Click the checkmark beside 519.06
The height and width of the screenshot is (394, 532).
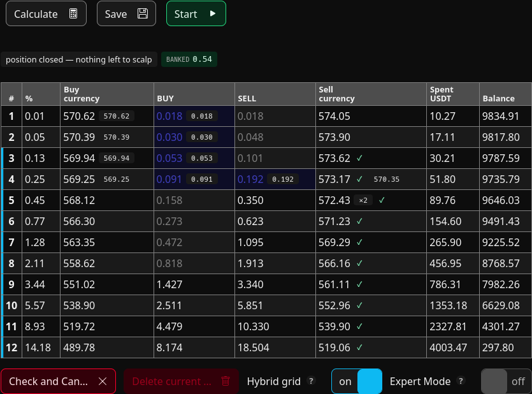coord(359,347)
